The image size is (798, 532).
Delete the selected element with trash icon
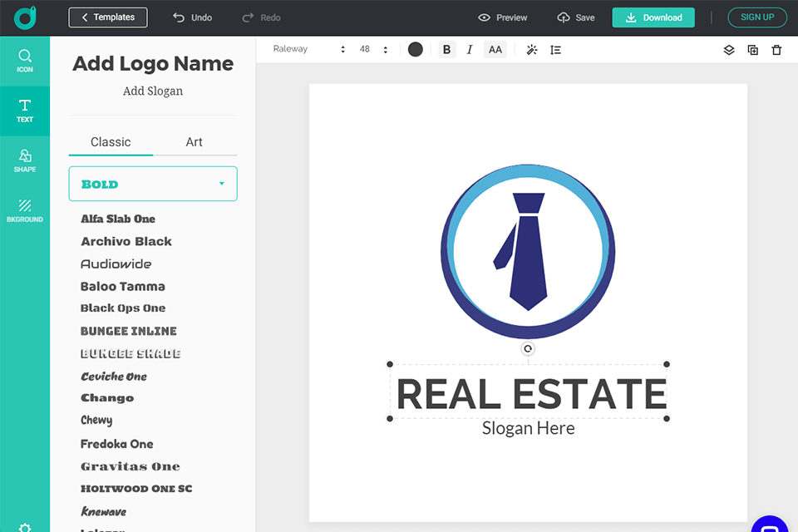(x=776, y=49)
